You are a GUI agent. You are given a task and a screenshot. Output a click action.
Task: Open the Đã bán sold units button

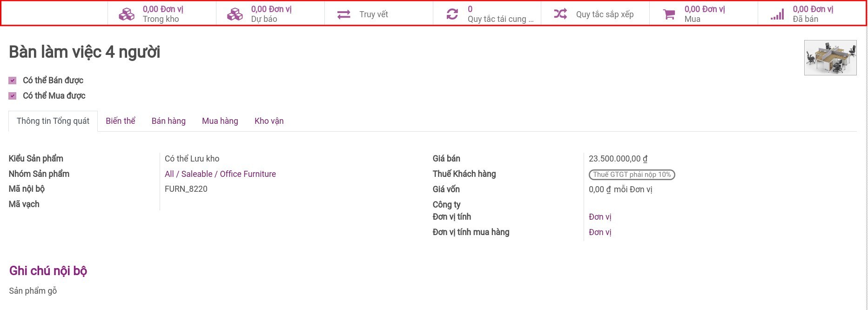pos(812,14)
